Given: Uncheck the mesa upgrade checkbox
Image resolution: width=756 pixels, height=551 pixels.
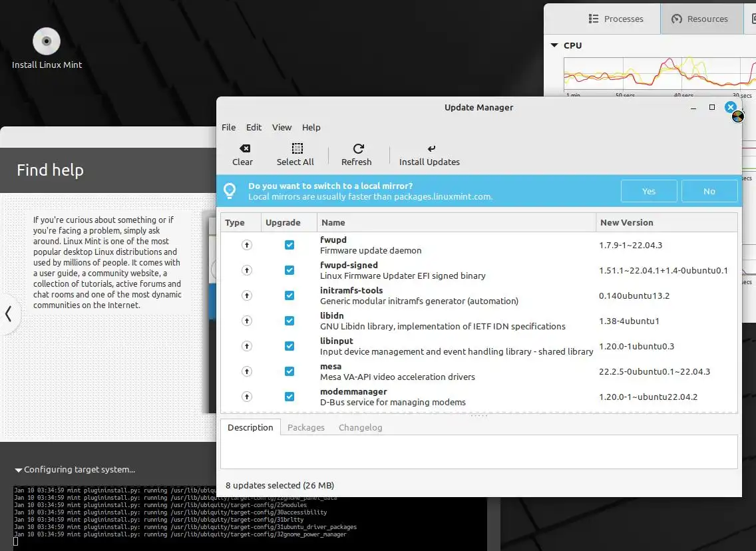Looking at the screenshot, I should [x=289, y=371].
